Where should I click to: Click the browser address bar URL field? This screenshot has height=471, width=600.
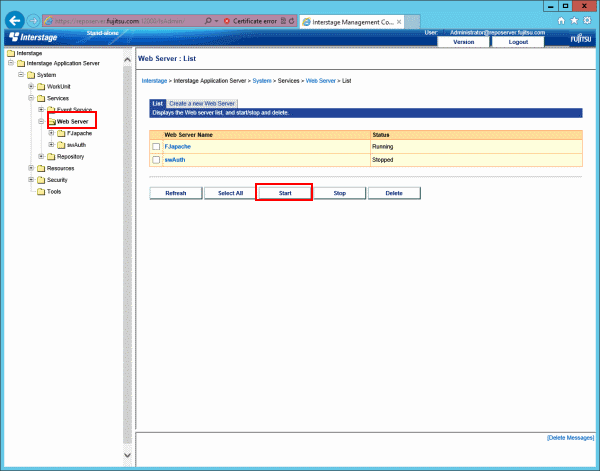point(122,21)
